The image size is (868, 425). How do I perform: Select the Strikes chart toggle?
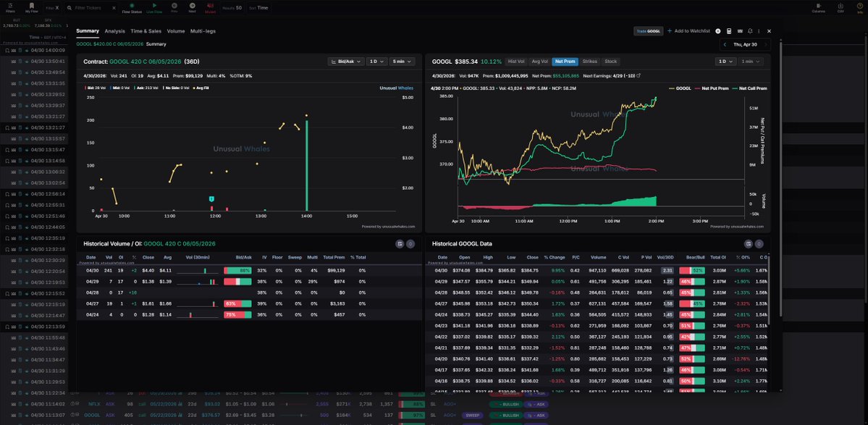(589, 62)
